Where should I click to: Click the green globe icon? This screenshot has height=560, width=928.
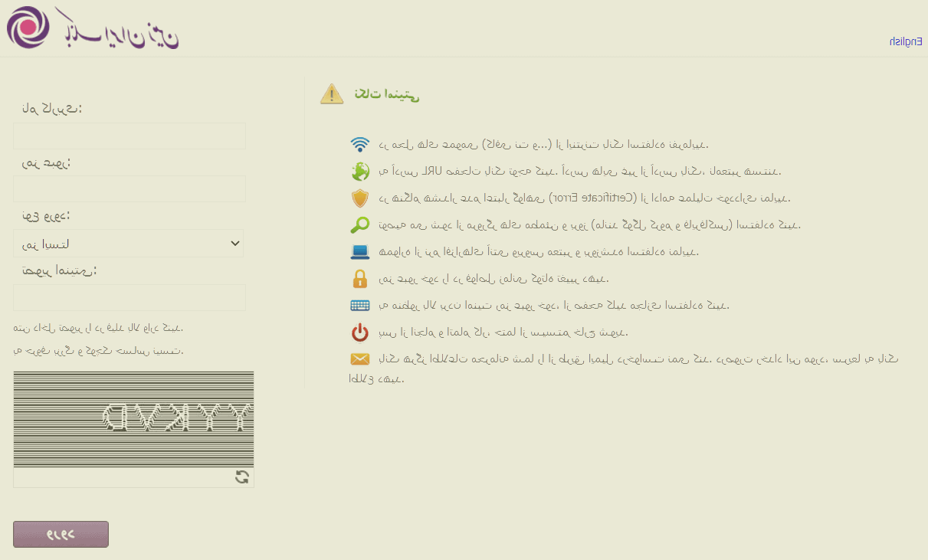coord(360,171)
